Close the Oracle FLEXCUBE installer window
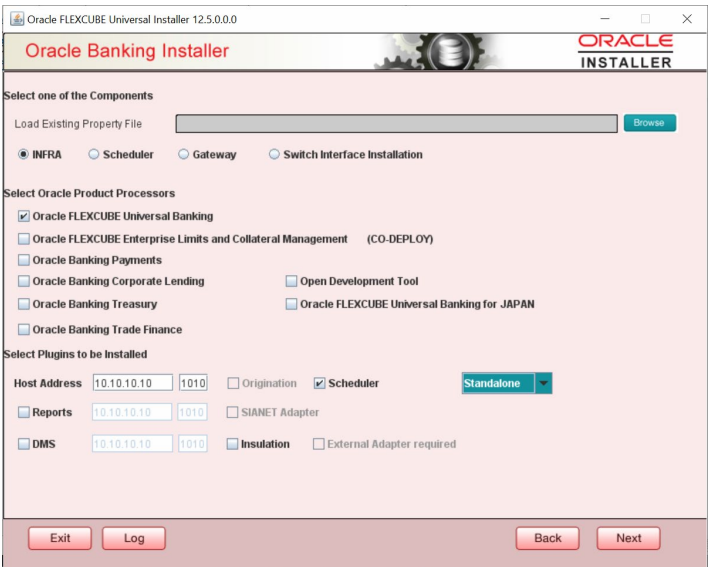Screen dimensions: 709x567 [x=687, y=19]
